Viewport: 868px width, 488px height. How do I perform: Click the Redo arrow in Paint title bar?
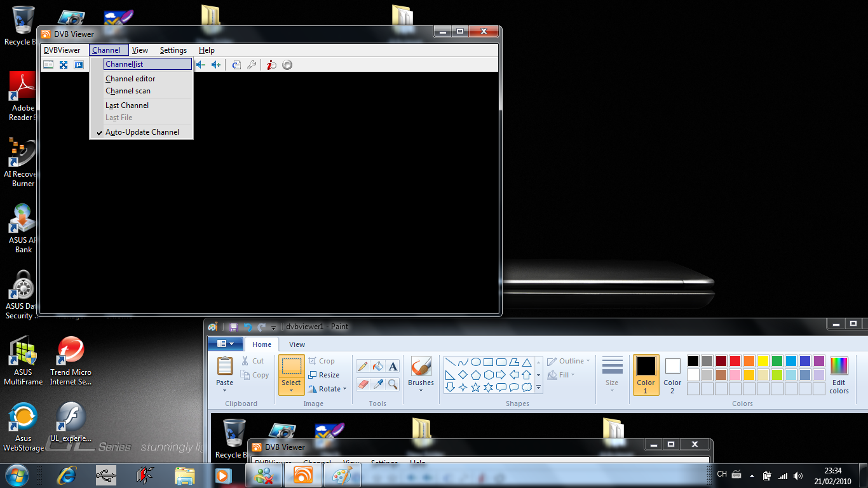[x=262, y=327]
